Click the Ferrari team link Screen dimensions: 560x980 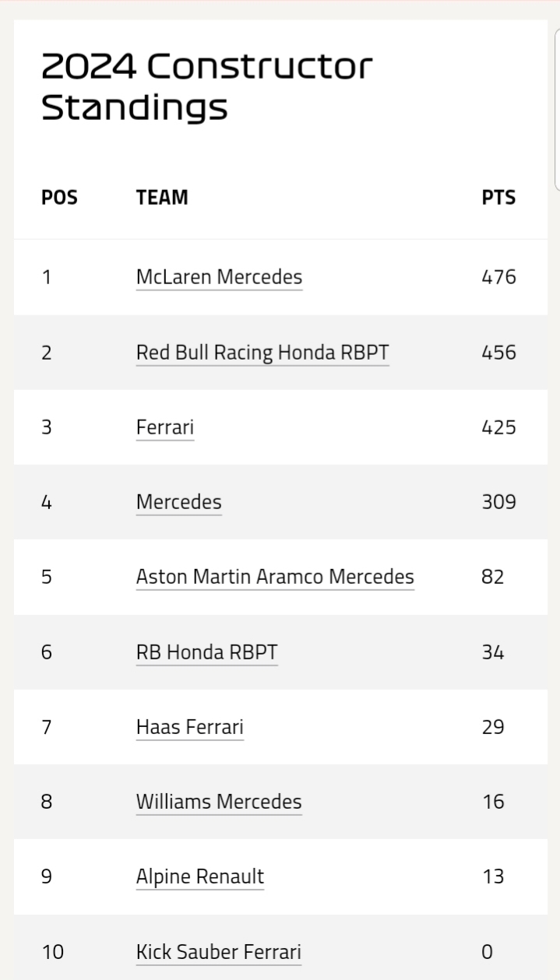coord(164,427)
